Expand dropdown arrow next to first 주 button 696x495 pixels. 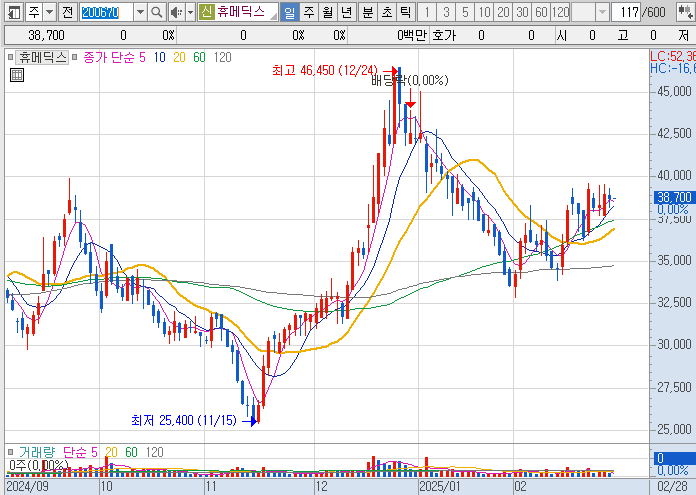(x=50, y=12)
